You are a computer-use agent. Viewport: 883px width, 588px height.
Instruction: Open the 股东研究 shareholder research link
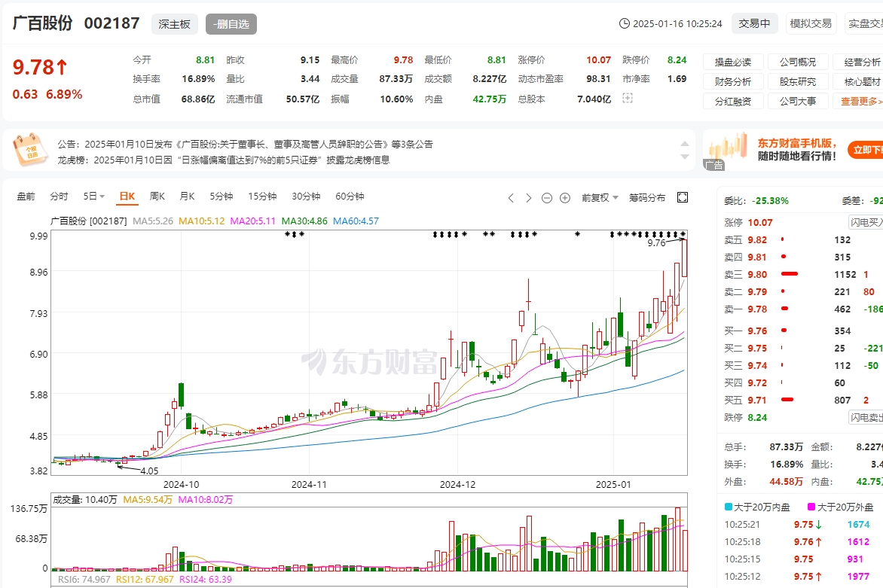(798, 81)
